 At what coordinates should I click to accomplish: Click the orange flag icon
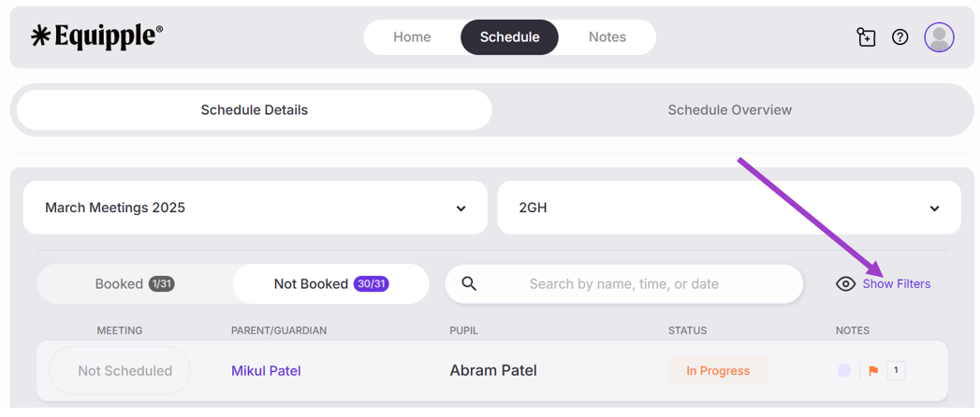(873, 371)
